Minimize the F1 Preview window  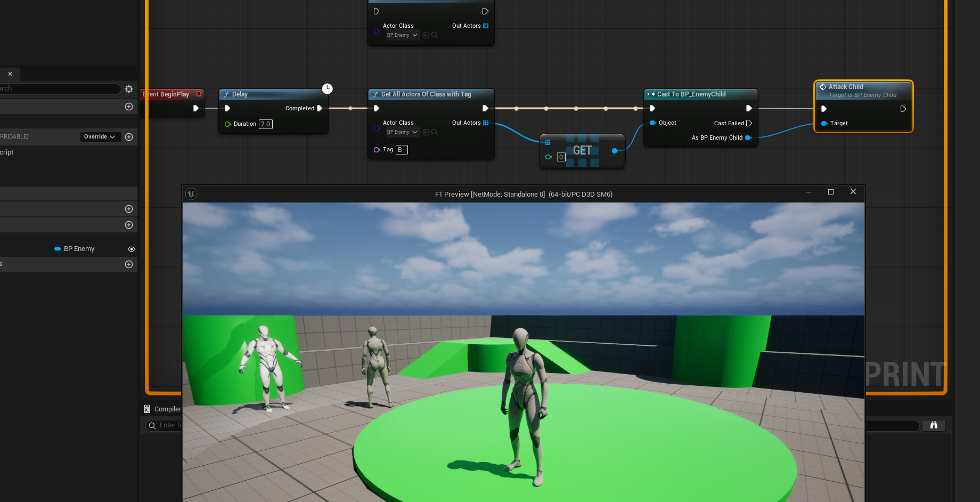[808, 192]
